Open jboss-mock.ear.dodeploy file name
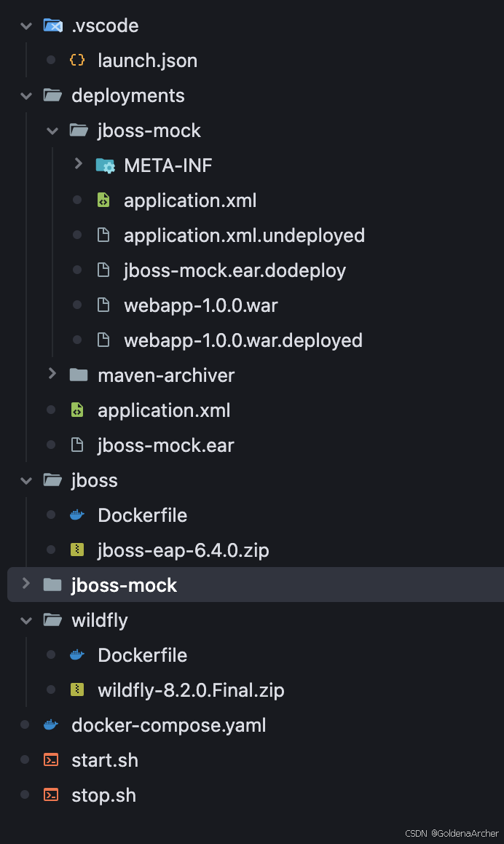The width and height of the screenshot is (504, 844). click(x=235, y=270)
